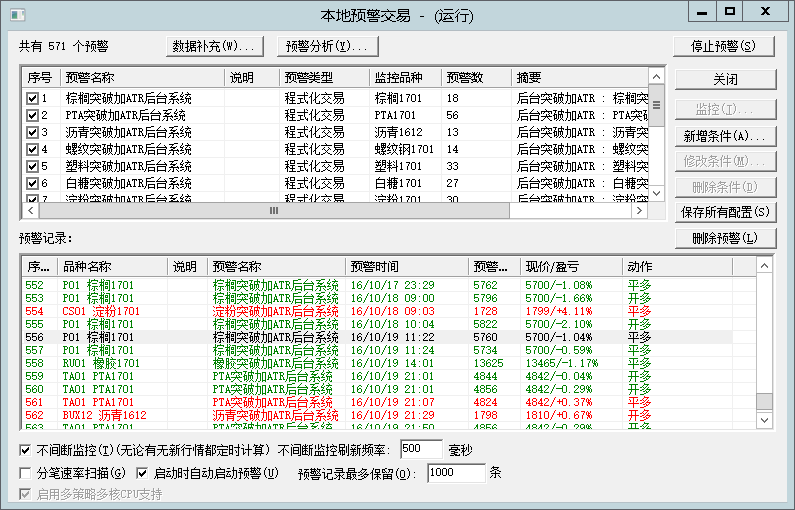Click the refresh frequency field showing 500
Screen dimensions: 795x510
428,451
